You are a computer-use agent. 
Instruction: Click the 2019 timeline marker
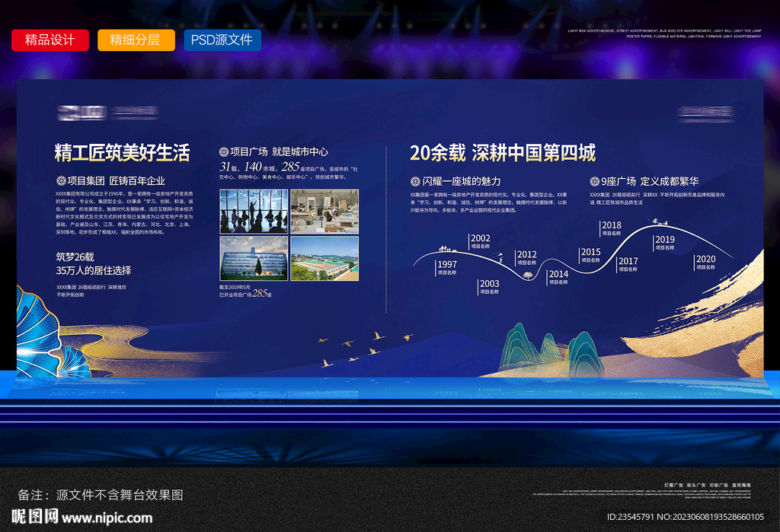664,243
